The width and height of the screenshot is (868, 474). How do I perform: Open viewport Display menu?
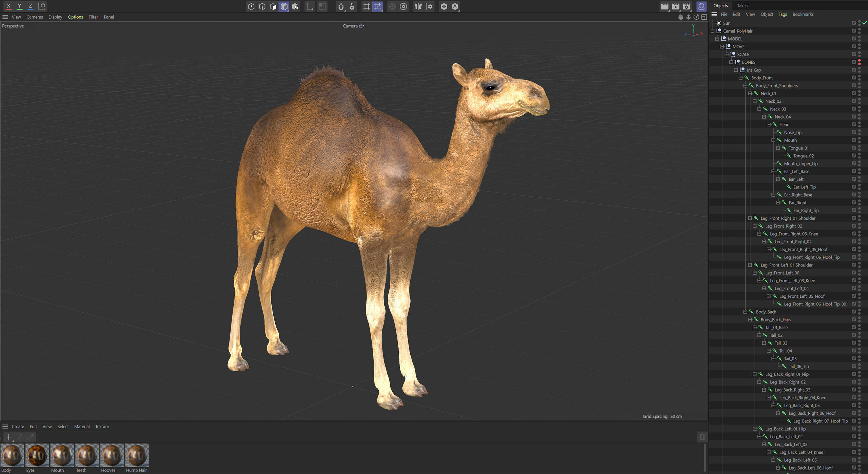(55, 17)
